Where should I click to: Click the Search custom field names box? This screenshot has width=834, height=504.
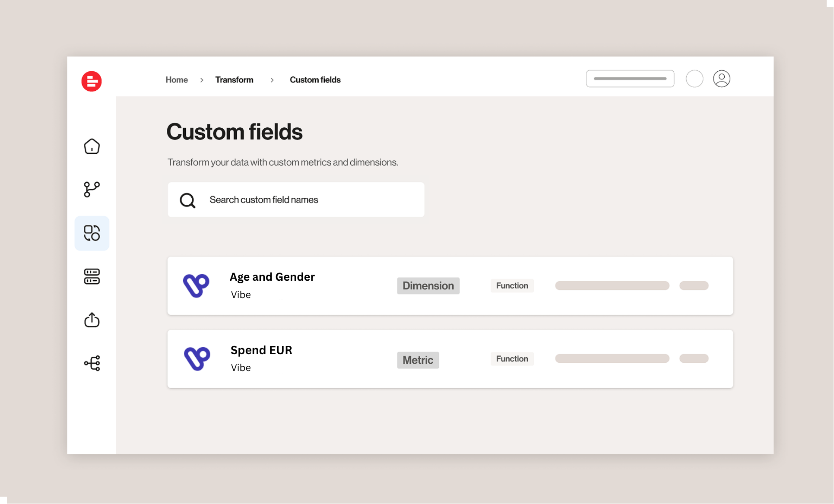pyautogui.click(x=296, y=200)
